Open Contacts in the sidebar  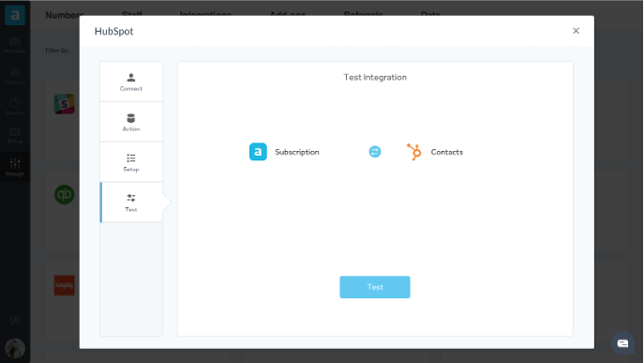pyautogui.click(x=15, y=77)
